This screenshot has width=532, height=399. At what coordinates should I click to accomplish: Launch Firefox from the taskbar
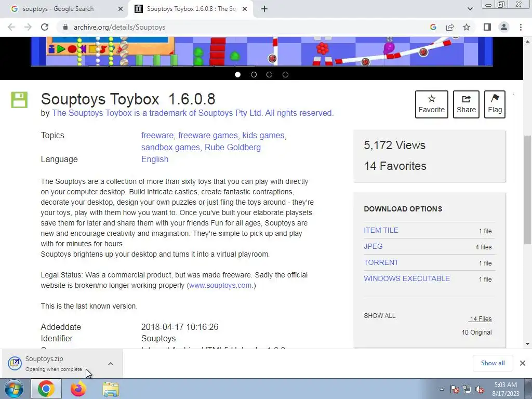78,389
